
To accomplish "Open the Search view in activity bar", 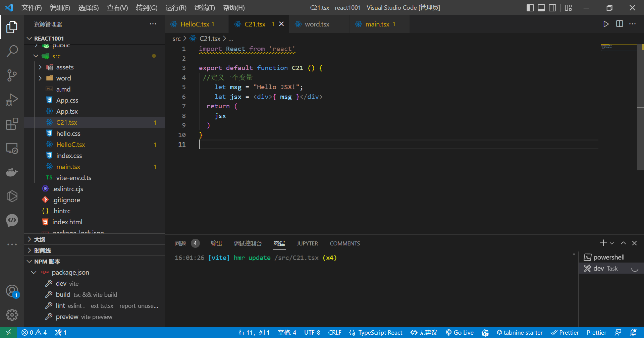I will click(x=12, y=51).
